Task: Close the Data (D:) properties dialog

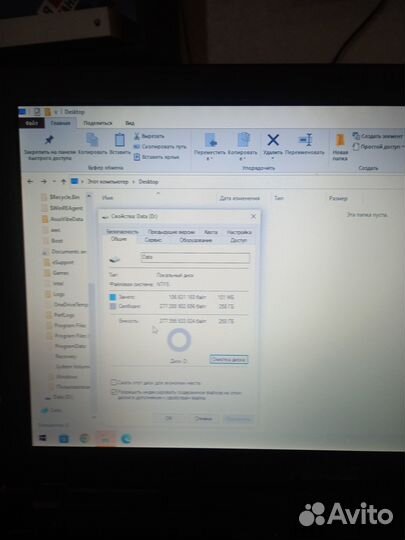Action: pos(253,216)
